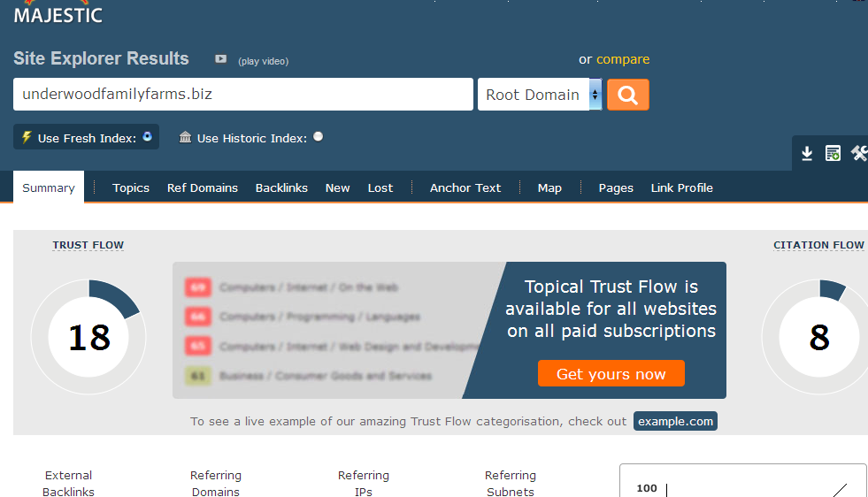Click the External Backlinks label

click(68, 483)
